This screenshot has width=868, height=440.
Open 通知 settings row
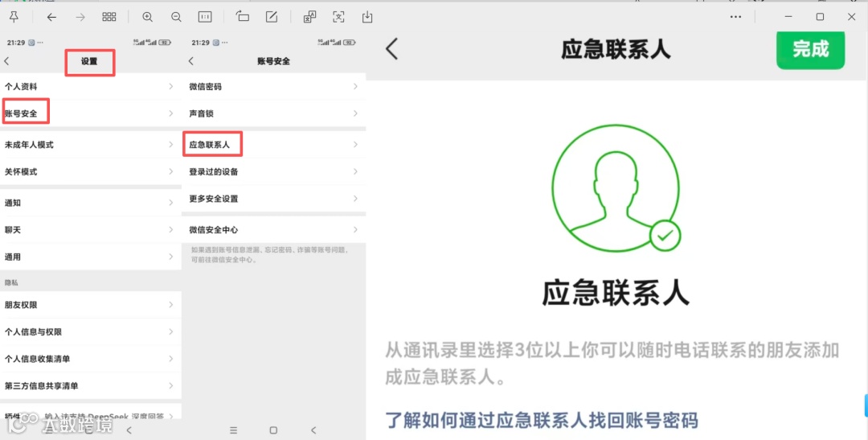[x=91, y=203]
